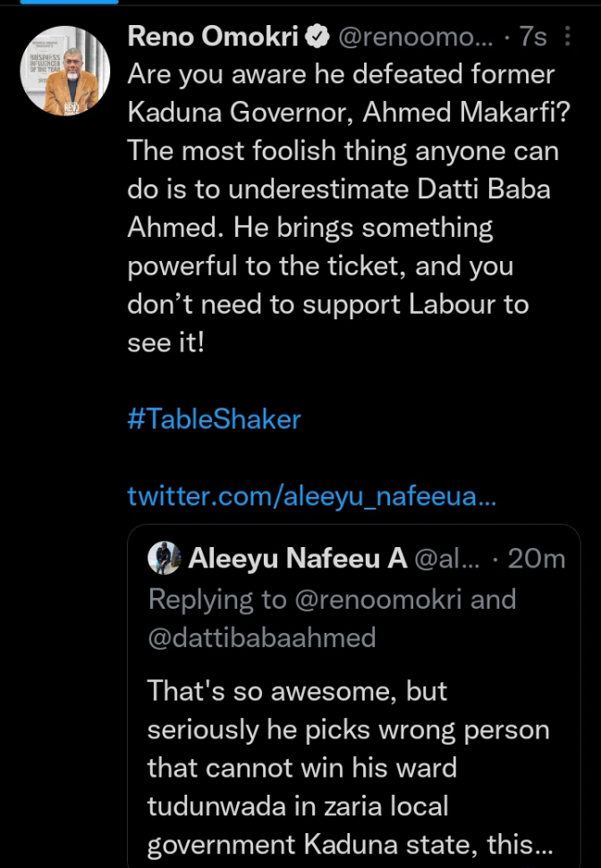
Task: Click the verified badge next to Reno Omokri
Action: coord(318,37)
